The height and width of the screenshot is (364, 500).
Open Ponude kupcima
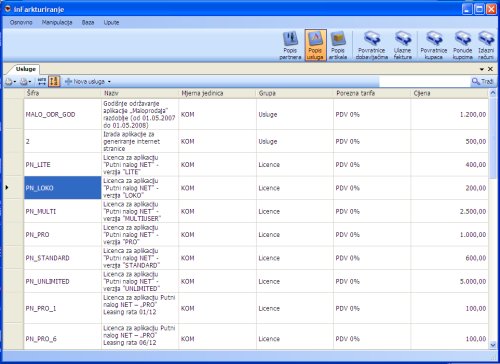pyautogui.click(x=463, y=45)
